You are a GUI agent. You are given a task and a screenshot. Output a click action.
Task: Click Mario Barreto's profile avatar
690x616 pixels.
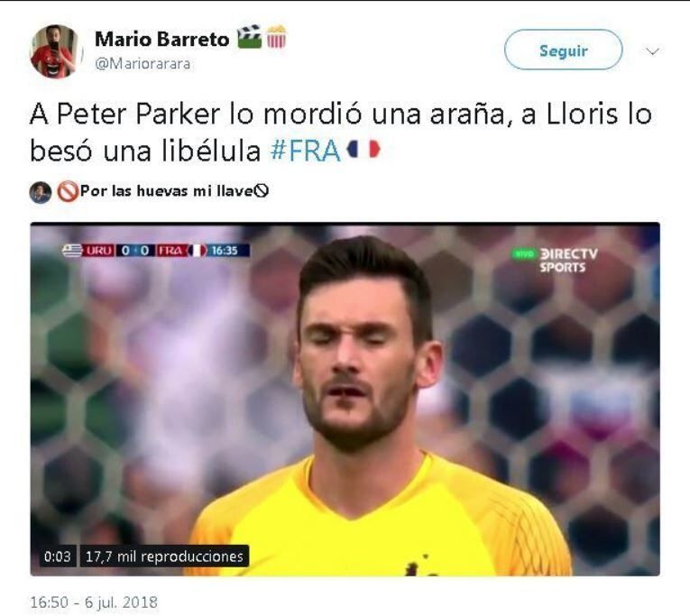[54, 51]
